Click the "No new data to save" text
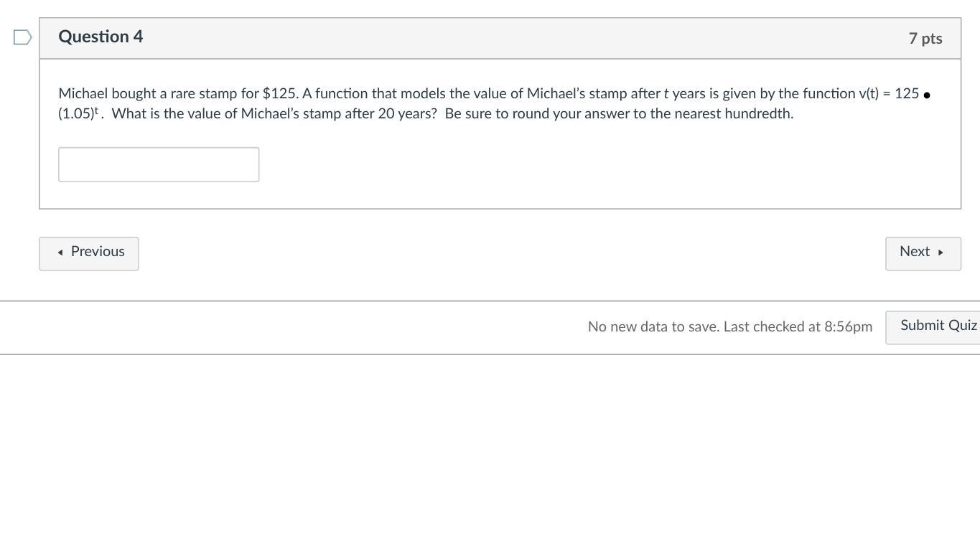 click(x=653, y=327)
